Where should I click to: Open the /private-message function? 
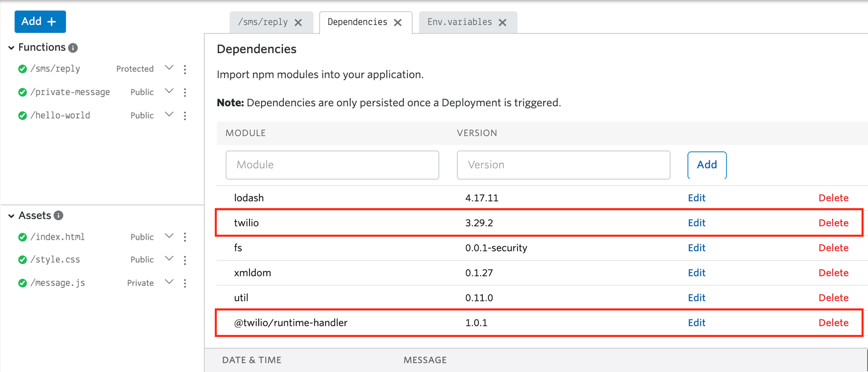pos(70,92)
